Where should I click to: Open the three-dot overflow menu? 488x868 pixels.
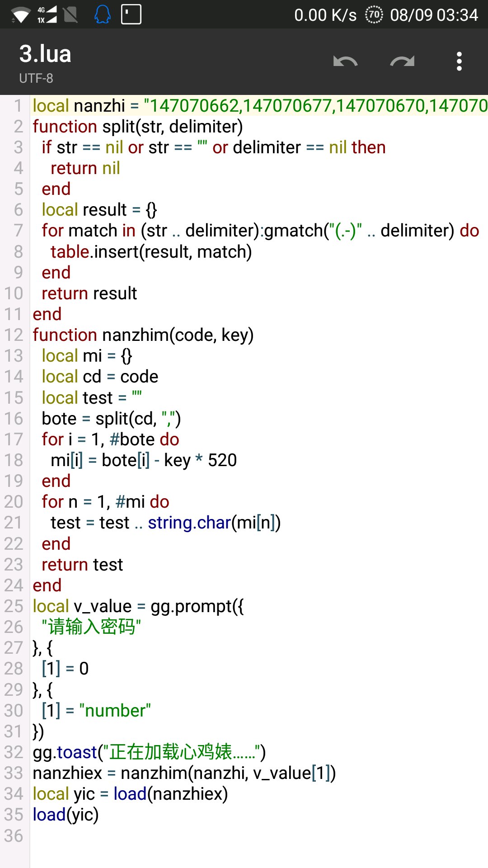point(459,61)
